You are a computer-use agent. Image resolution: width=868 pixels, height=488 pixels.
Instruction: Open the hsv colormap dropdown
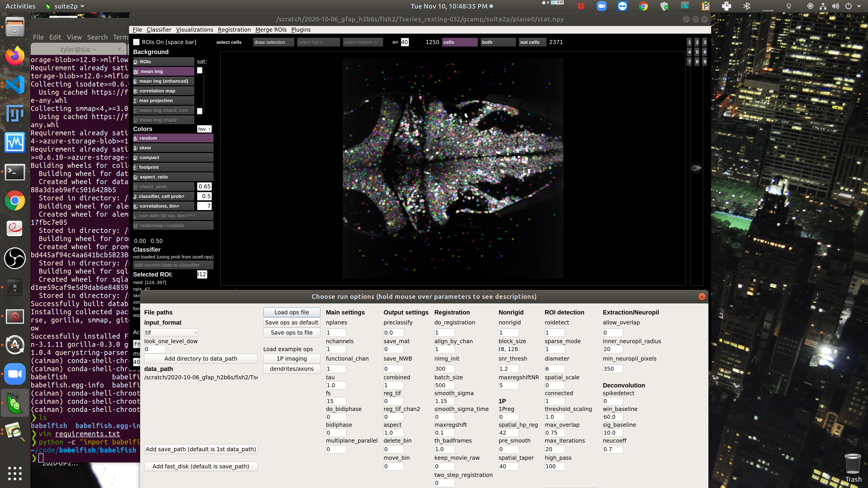pos(205,129)
